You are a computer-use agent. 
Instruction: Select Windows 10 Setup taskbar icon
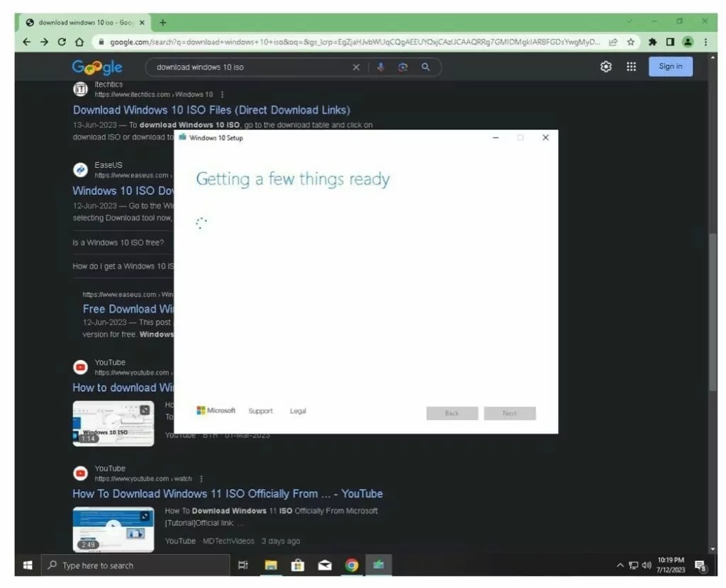[x=379, y=565]
